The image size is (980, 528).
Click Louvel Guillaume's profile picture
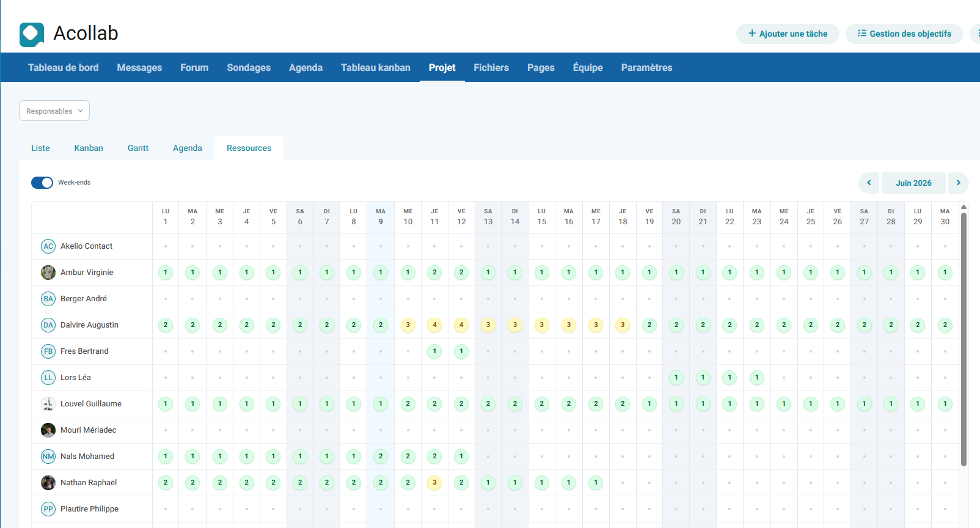coord(48,404)
